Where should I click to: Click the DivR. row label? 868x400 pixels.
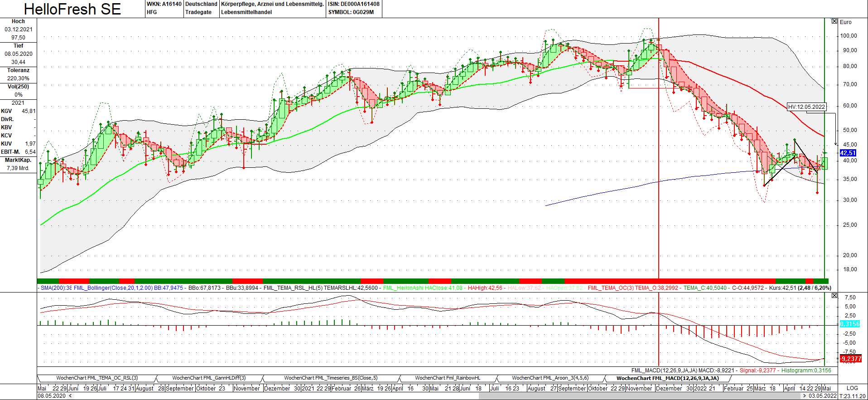pyautogui.click(x=7, y=119)
